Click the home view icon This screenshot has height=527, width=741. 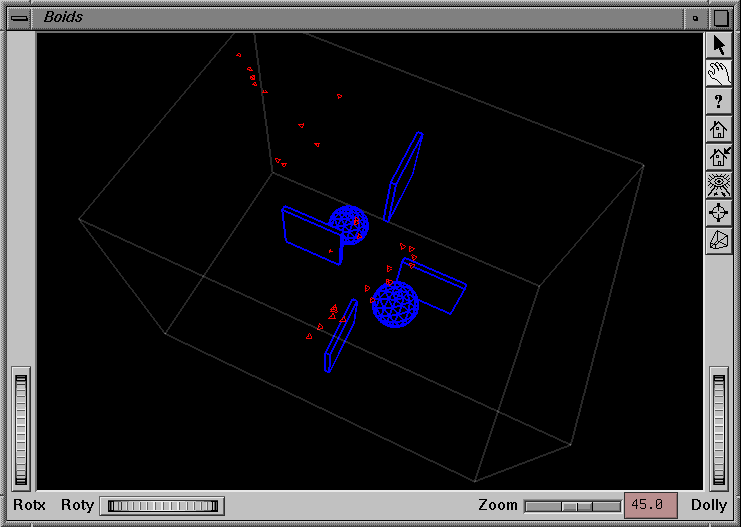tap(719, 129)
